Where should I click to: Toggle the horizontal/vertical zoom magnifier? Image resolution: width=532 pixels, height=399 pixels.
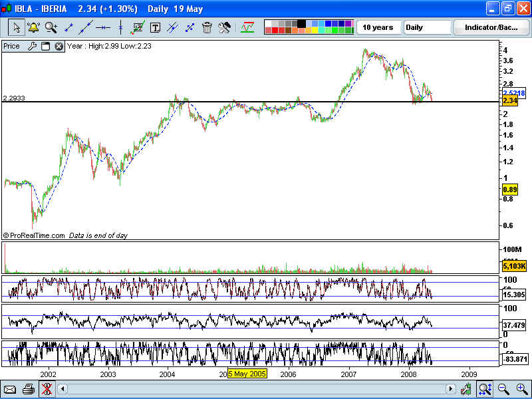485,389
